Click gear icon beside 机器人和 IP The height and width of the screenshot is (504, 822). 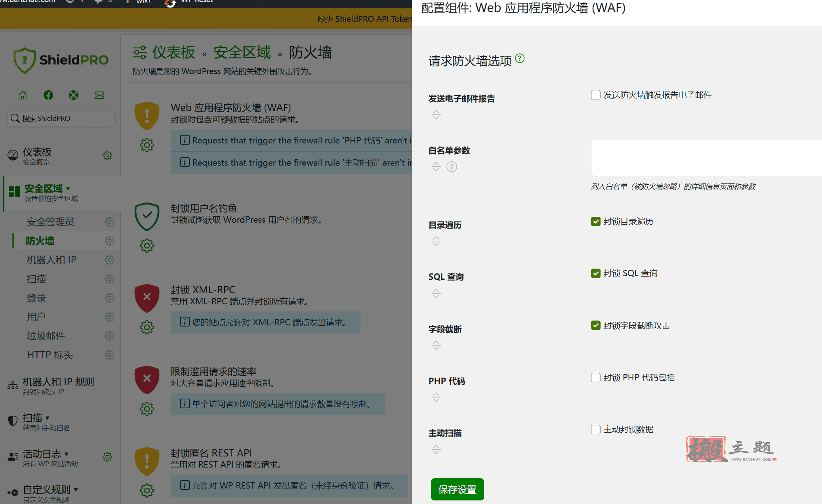pyautogui.click(x=110, y=260)
